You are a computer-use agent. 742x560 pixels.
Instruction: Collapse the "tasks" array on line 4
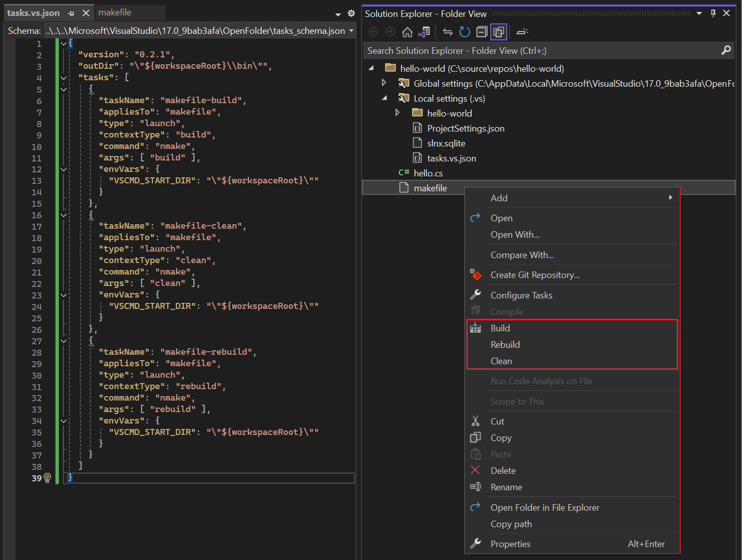tap(64, 78)
